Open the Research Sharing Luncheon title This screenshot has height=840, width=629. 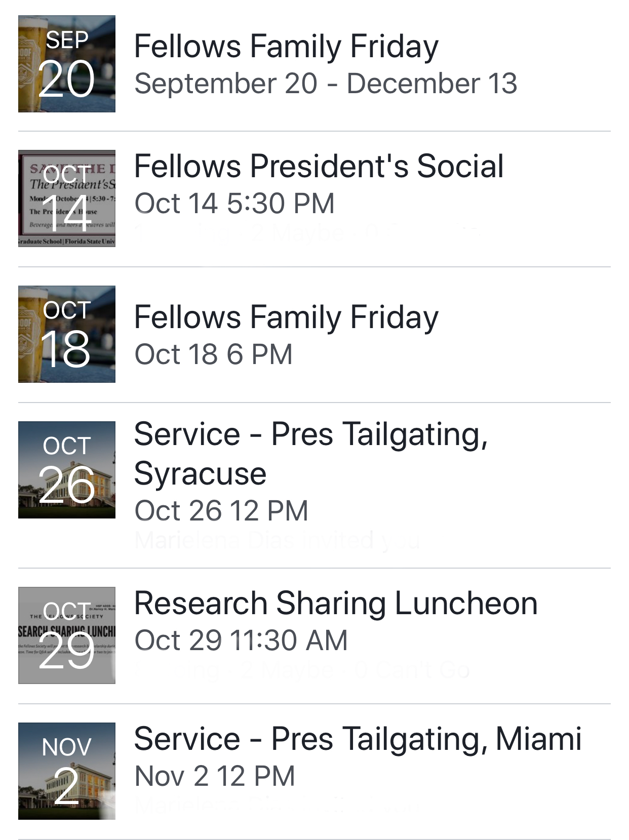coord(335,604)
